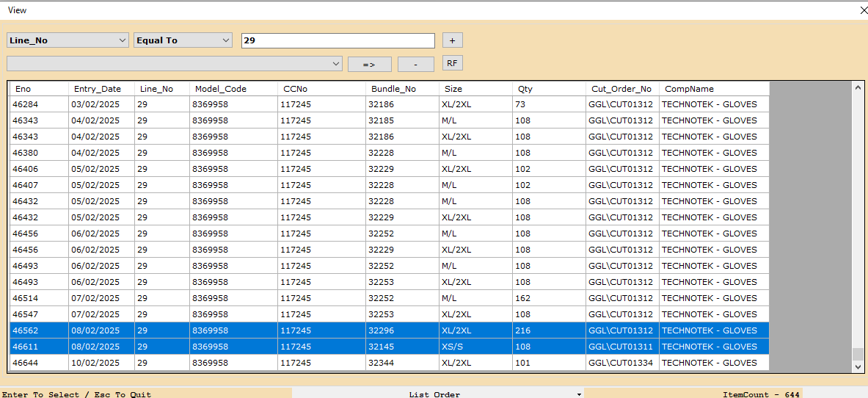This screenshot has height=398, width=868.
Task: Click the minus button to remove filter
Action: [x=415, y=64]
